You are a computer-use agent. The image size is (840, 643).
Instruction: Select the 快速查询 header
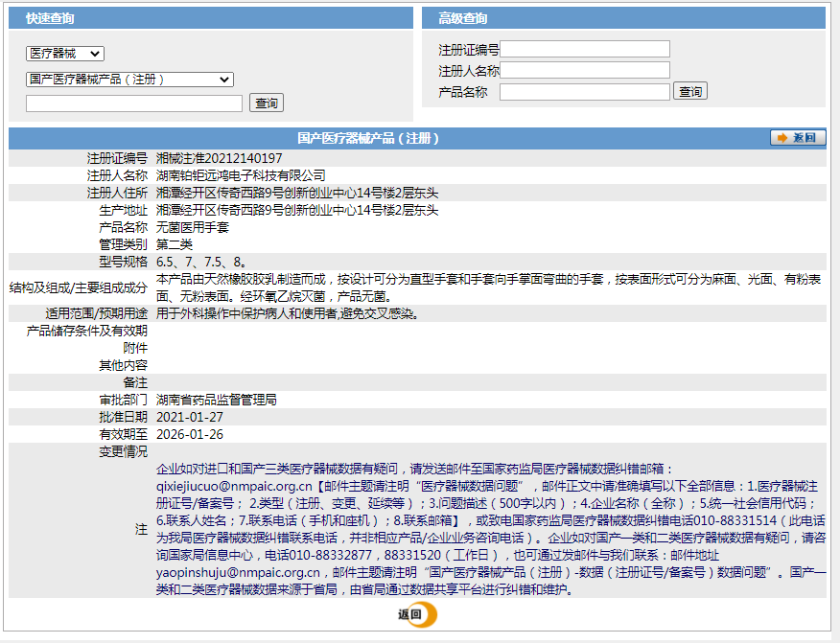coord(50,19)
